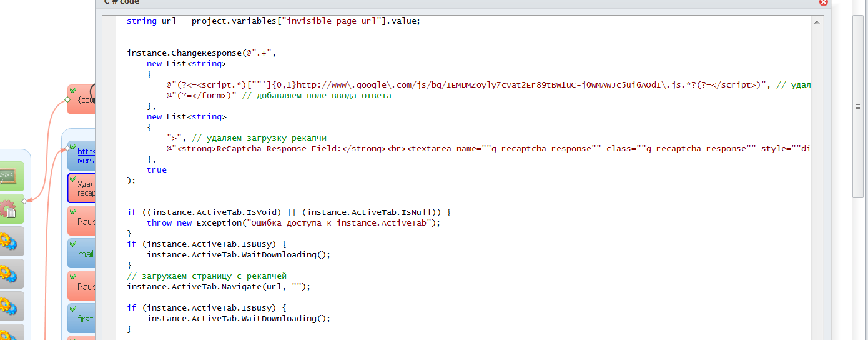Click the code editor scrollbar up arrow
The width and height of the screenshot is (868, 340).
pos(817,22)
